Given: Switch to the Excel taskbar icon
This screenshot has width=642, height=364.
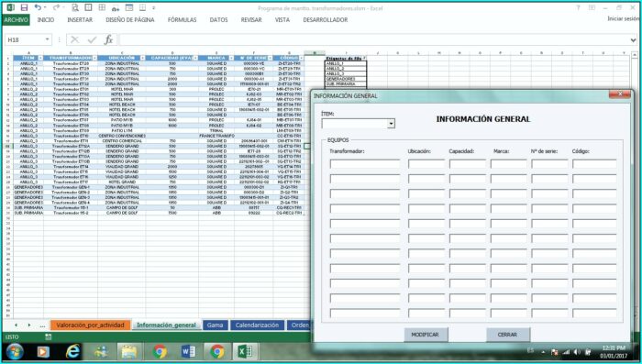Looking at the screenshot, I should click(x=245, y=352).
